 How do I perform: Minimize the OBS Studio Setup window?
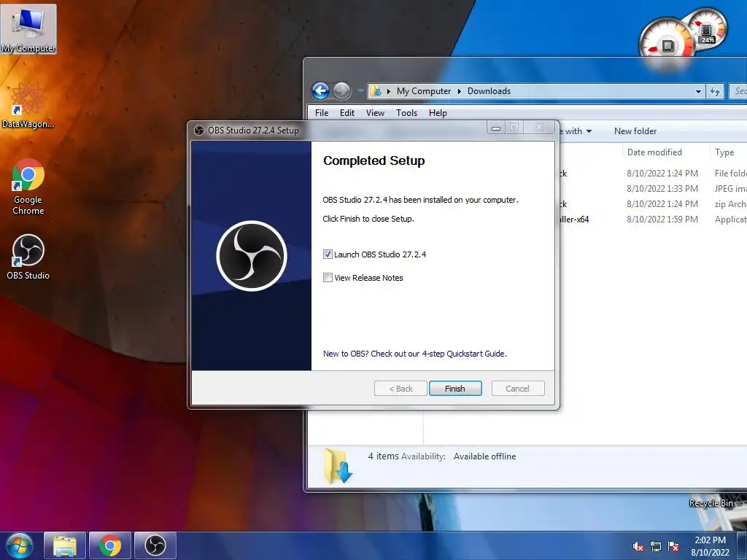[x=496, y=128]
